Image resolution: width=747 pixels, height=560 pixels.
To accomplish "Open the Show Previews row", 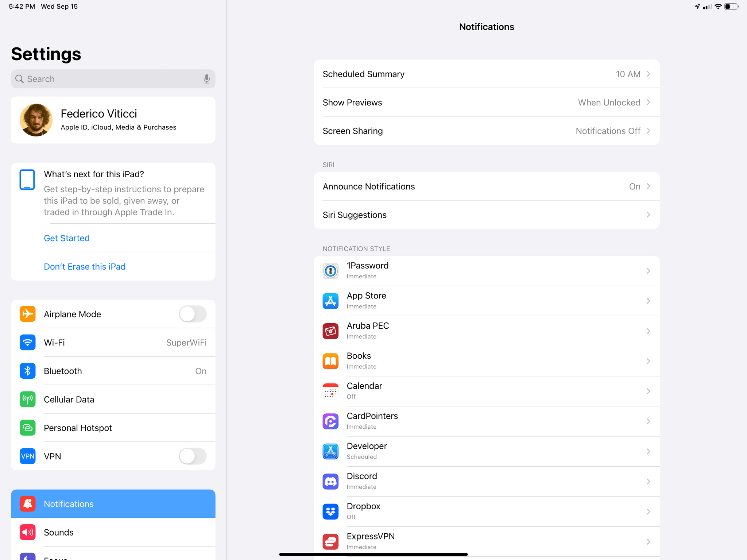I will (487, 103).
